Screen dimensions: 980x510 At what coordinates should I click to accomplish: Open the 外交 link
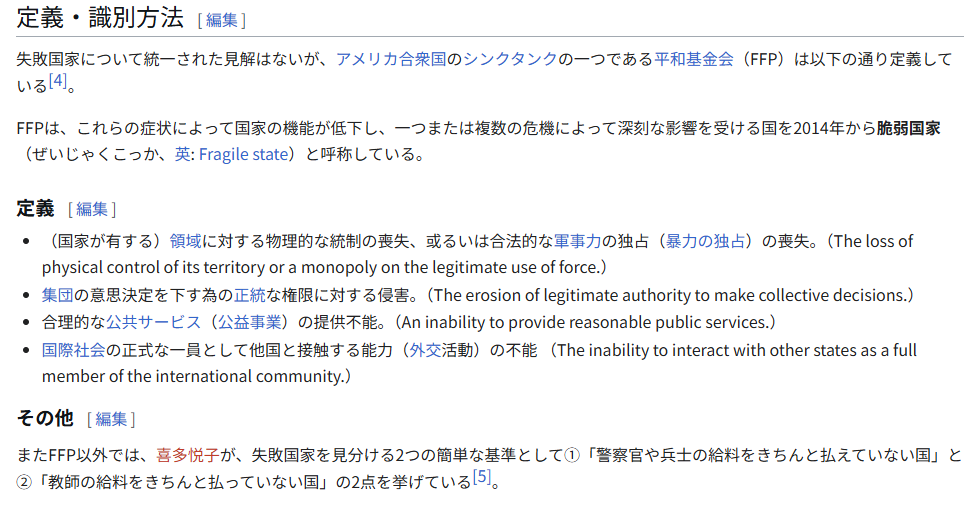tap(426, 350)
